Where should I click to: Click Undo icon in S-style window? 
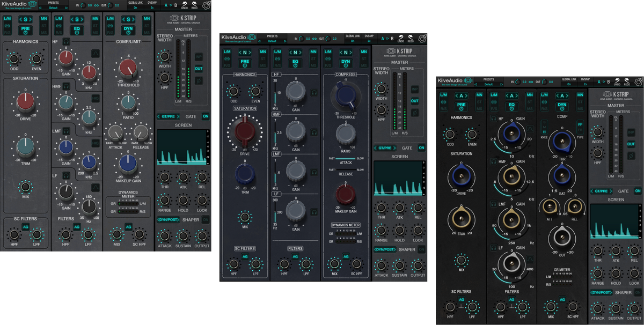[184, 5]
